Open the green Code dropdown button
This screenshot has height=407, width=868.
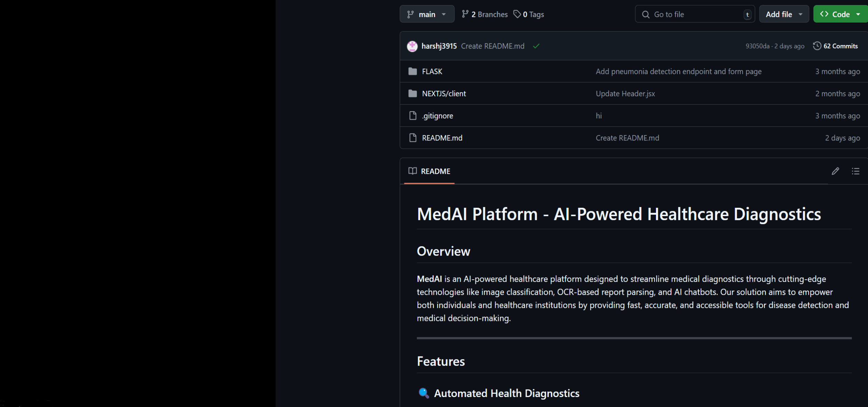coord(840,14)
